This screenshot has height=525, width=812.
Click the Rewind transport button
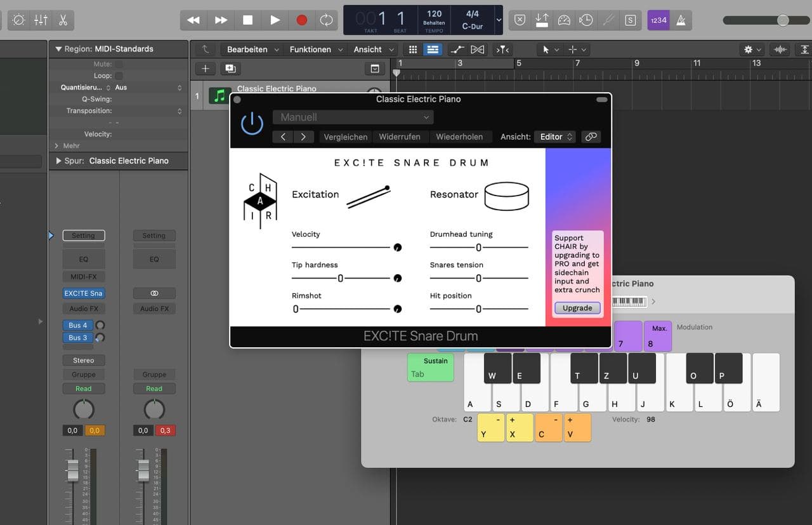pos(193,20)
